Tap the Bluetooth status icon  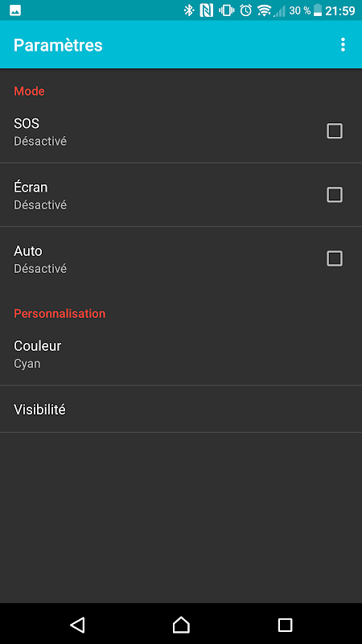188,10
